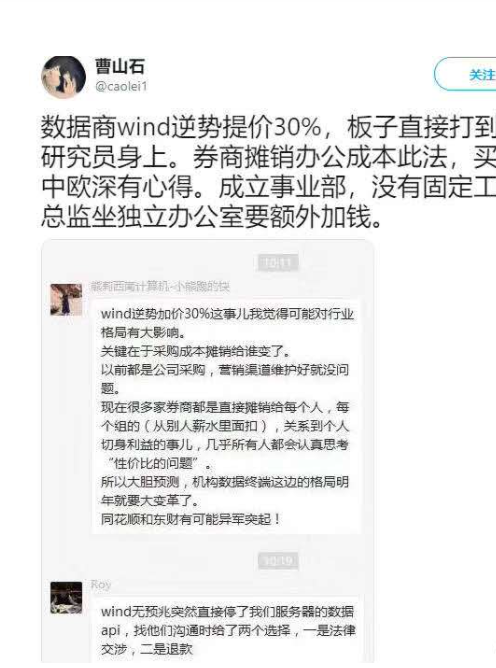The width and height of the screenshot is (496, 668).
Task: Click chat line 所以大胆预测
Action: tap(225, 482)
